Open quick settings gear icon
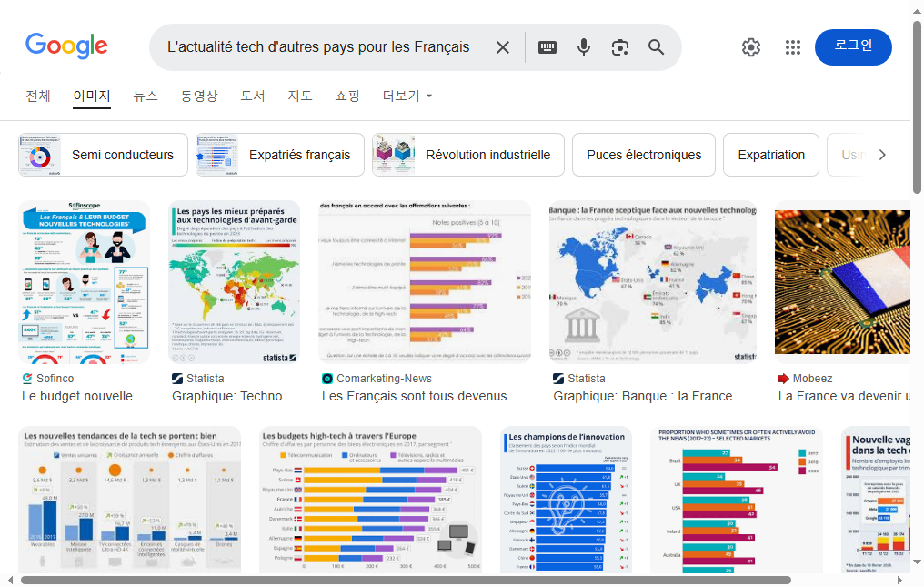 751,47
